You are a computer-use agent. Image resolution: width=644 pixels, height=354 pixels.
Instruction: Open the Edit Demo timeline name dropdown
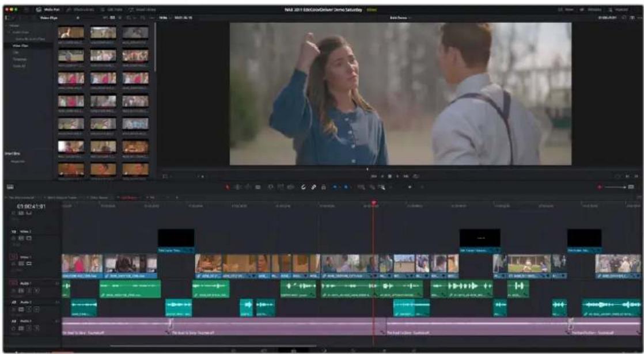click(400, 18)
